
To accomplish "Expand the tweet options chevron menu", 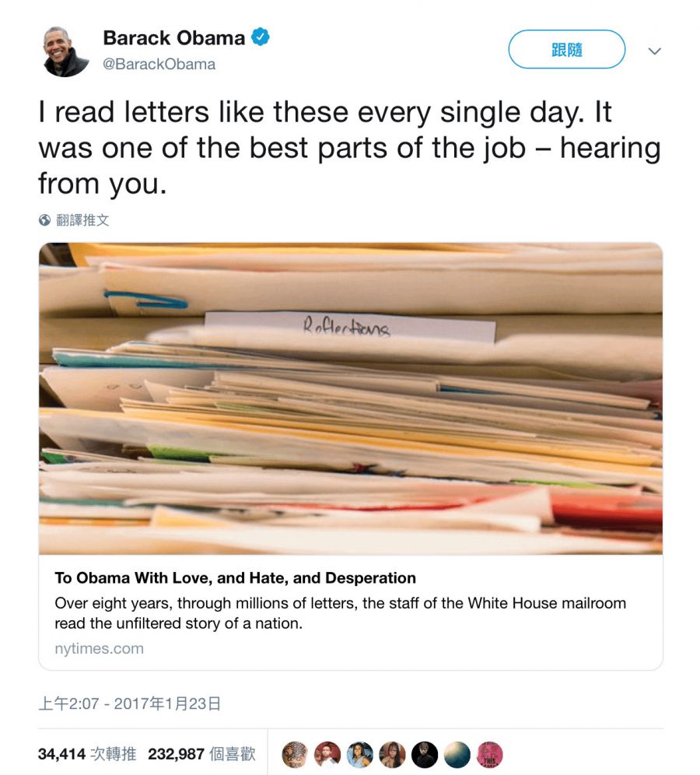I will (x=655, y=51).
